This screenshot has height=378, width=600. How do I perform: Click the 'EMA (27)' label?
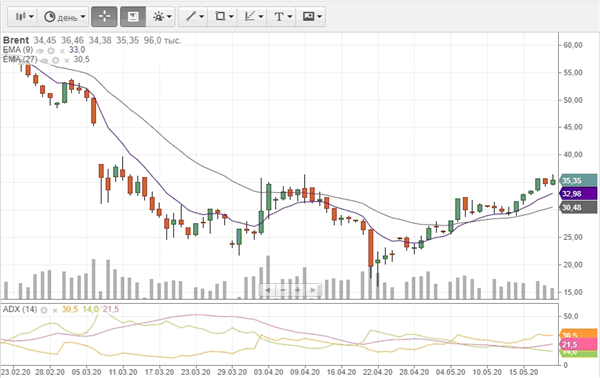tap(20, 59)
